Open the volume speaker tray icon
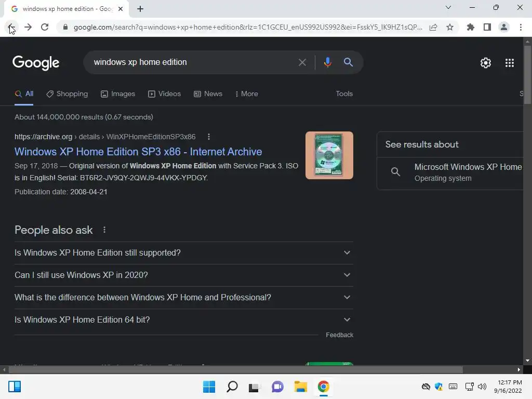The image size is (532, 399). [x=482, y=387]
